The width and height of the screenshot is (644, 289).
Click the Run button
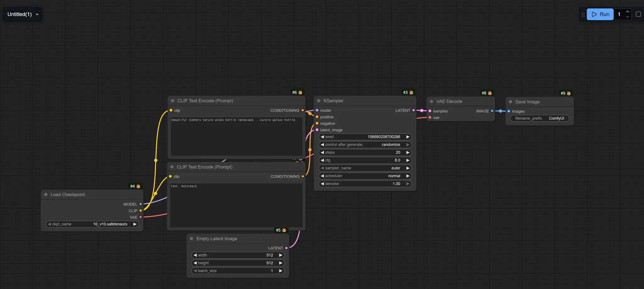(600, 14)
